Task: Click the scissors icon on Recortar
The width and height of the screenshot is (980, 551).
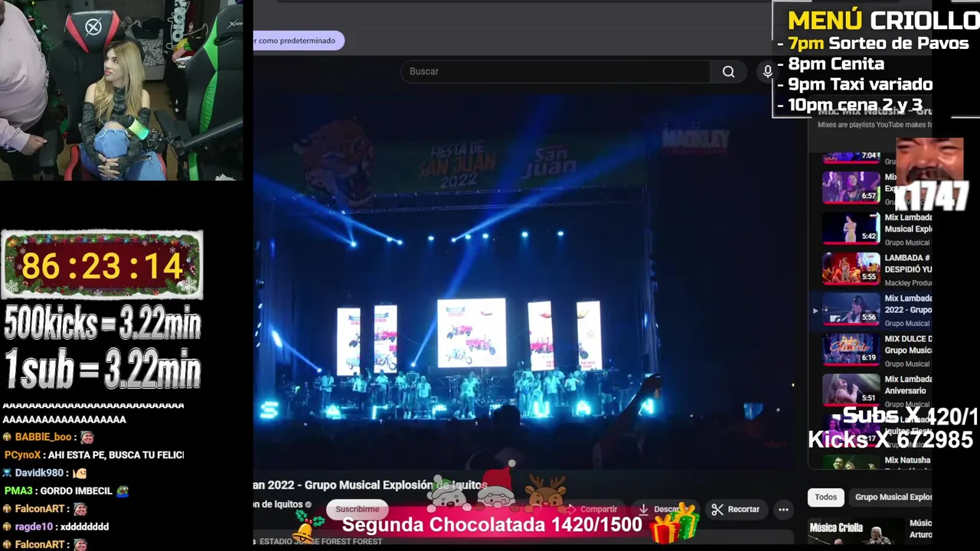Action: [x=717, y=509]
